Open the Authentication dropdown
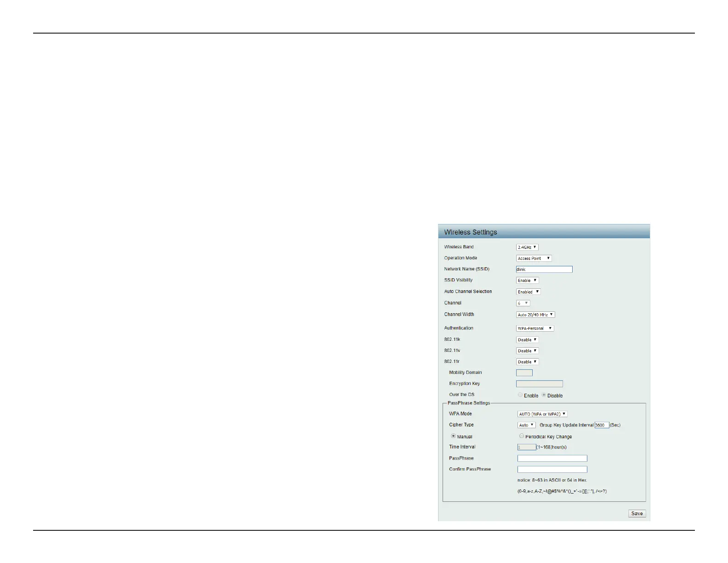 pyautogui.click(x=535, y=328)
